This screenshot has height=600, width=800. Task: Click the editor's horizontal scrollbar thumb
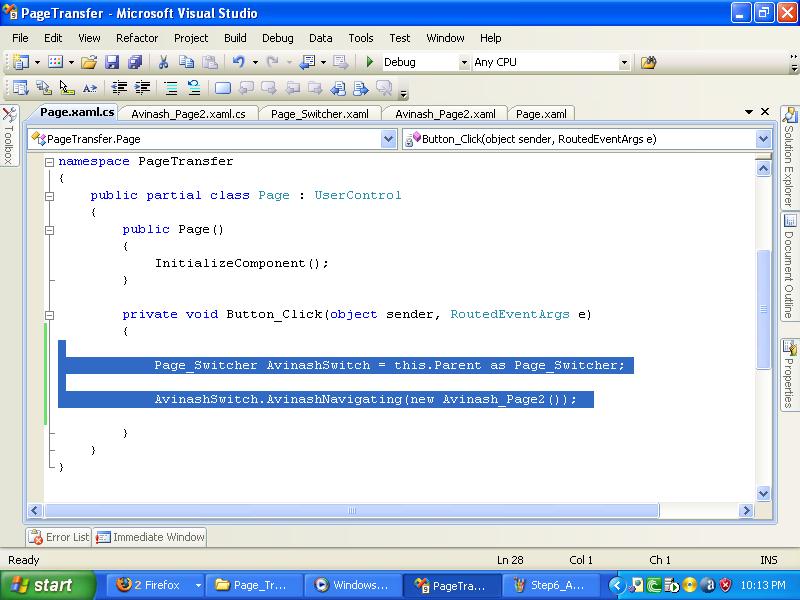tap(352, 510)
